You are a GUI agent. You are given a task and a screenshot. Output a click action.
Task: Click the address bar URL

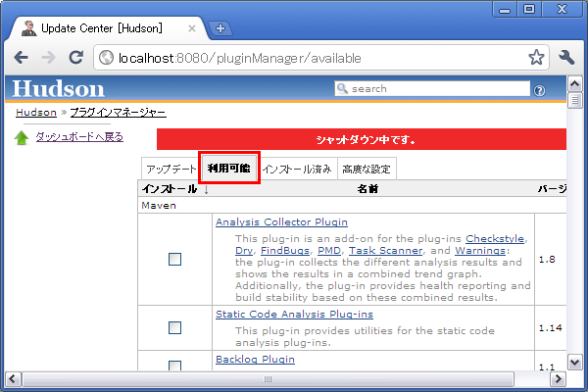[240, 58]
